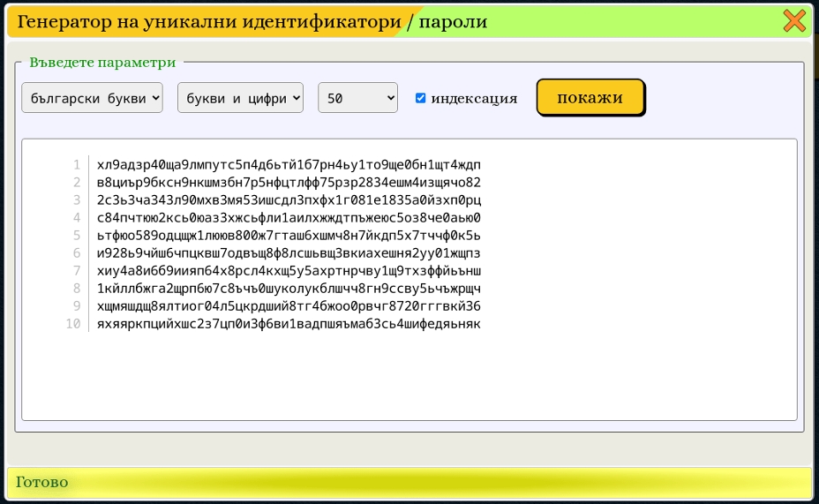The width and height of the screenshot is (819, 504).
Task: Click generated line 2 starting with 'в8циър'
Action: click(289, 183)
